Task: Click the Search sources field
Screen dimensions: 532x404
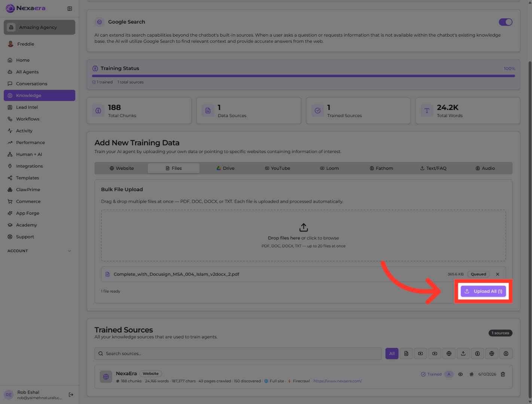Action: (x=238, y=353)
